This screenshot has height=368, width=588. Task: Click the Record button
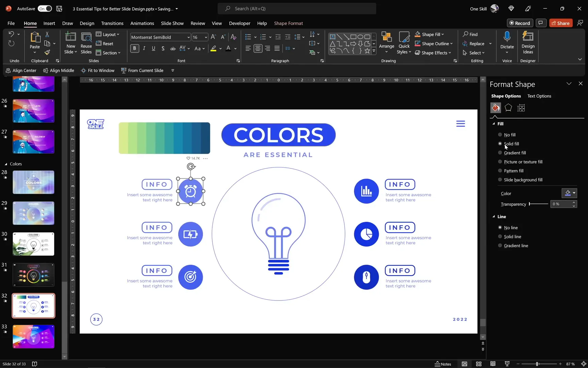(x=520, y=23)
